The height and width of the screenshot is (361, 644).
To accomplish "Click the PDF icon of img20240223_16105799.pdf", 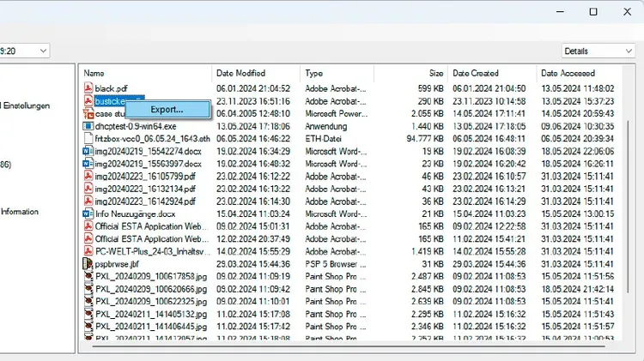I will coord(88,176).
